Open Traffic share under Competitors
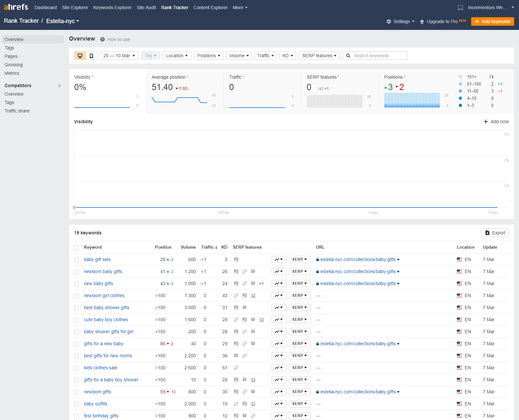519x420 pixels. (x=17, y=111)
